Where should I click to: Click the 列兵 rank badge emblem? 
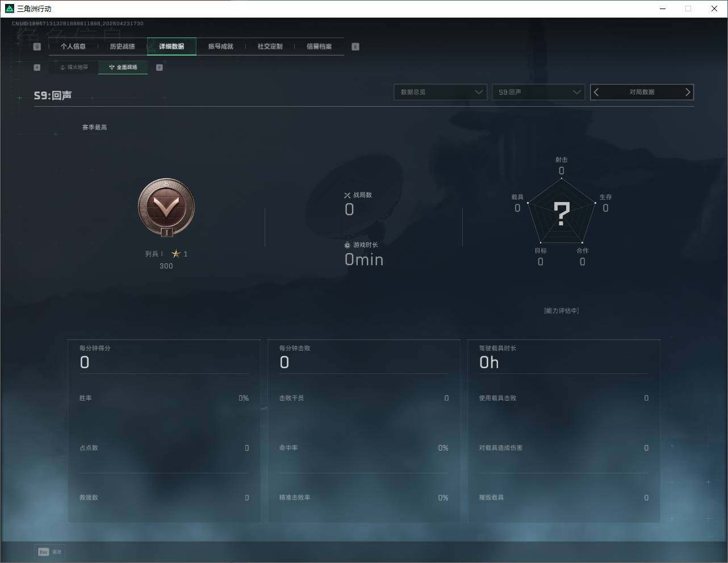coord(166,208)
